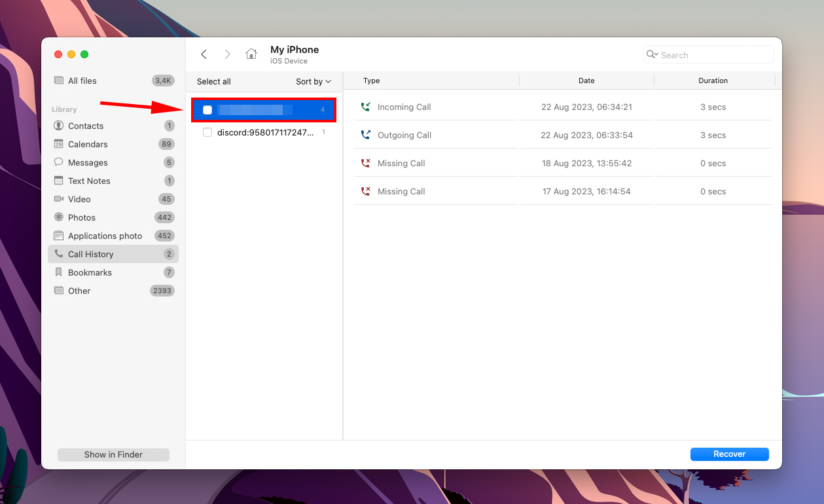Sort by the Date column header
Viewport: 824px width, 504px height.
coord(586,81)
